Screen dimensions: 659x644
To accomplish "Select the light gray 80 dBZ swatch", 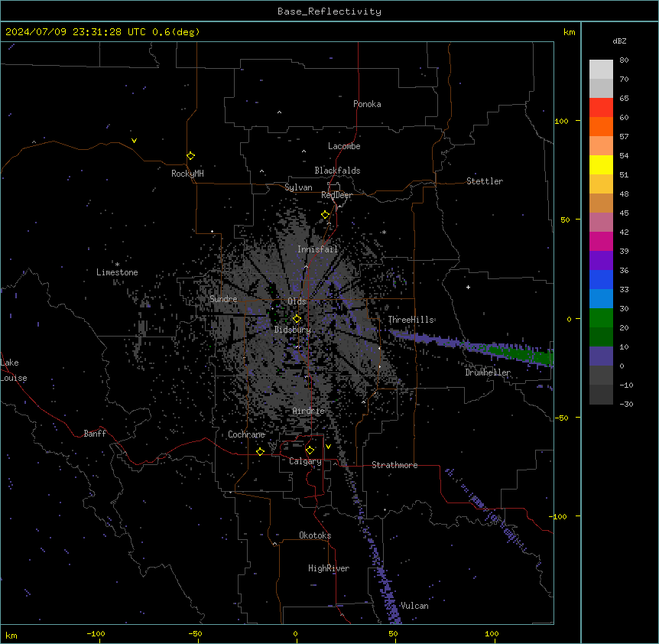I will pyautogui.click(x=601, y=69).
